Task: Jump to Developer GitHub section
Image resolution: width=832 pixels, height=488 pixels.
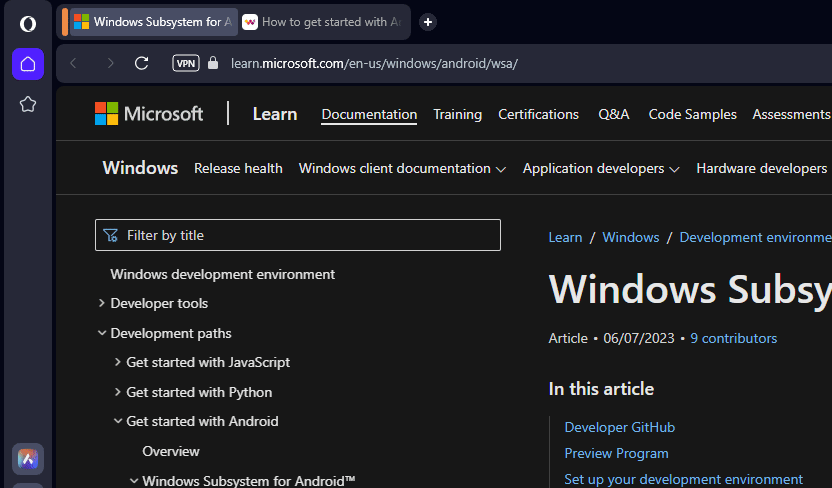Action: pos(620,428)
